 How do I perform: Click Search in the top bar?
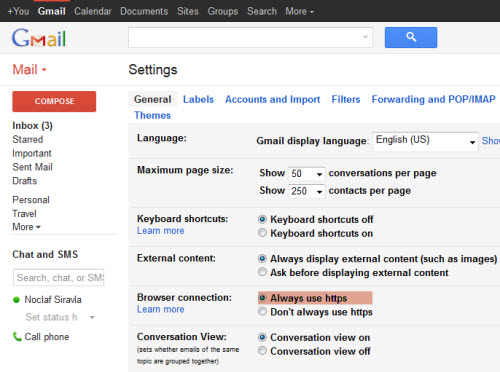[262, 11]
